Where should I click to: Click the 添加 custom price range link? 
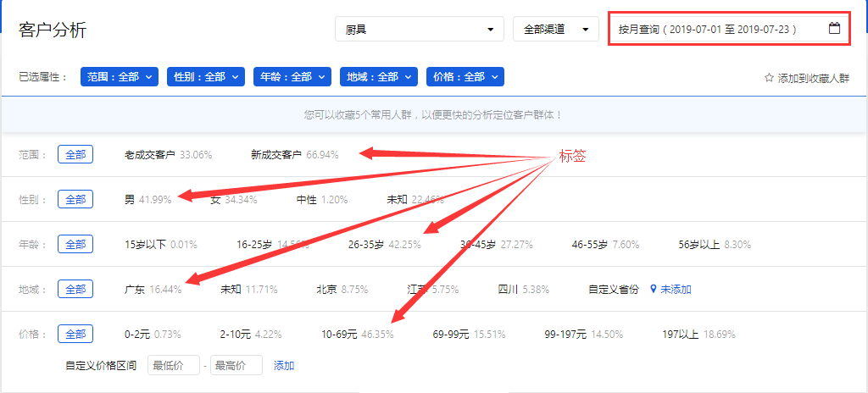pyautogui.click(x=284, y=365)
